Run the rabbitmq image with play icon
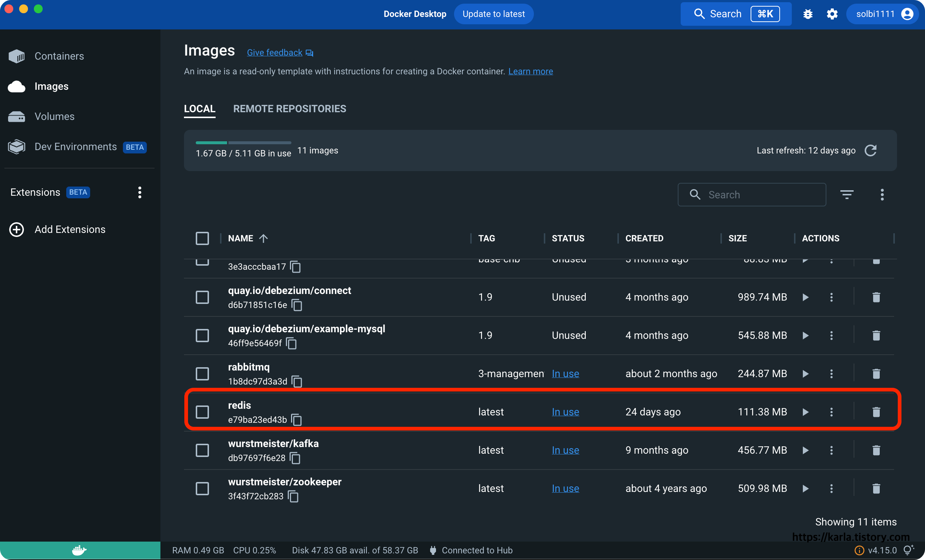Viewport: 925px width, 560px height. (x=805, y=373)
